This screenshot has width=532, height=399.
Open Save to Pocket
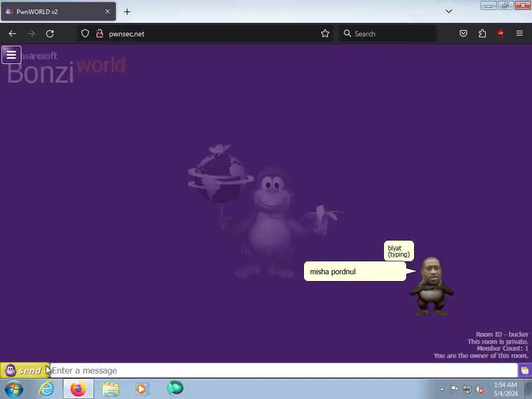(463, 33)
